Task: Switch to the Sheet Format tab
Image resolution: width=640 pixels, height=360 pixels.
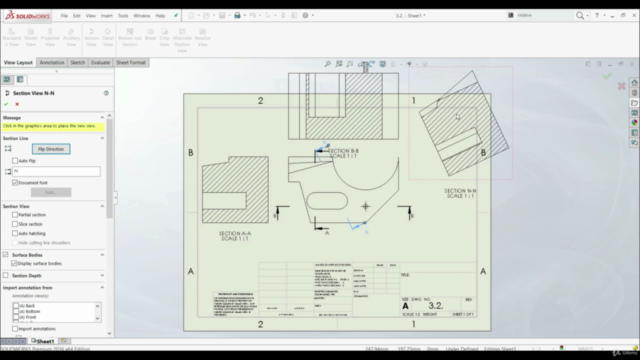Action: [131, 62]
